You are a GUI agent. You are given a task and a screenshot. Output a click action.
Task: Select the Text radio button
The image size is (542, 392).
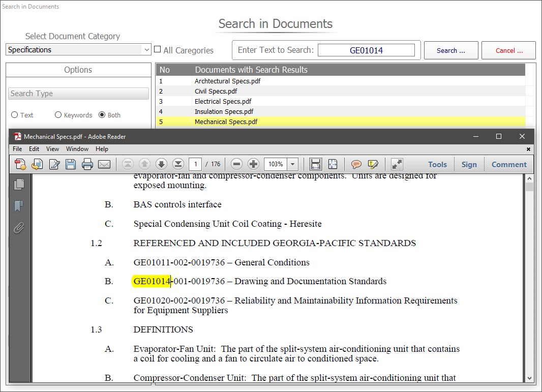15,115
